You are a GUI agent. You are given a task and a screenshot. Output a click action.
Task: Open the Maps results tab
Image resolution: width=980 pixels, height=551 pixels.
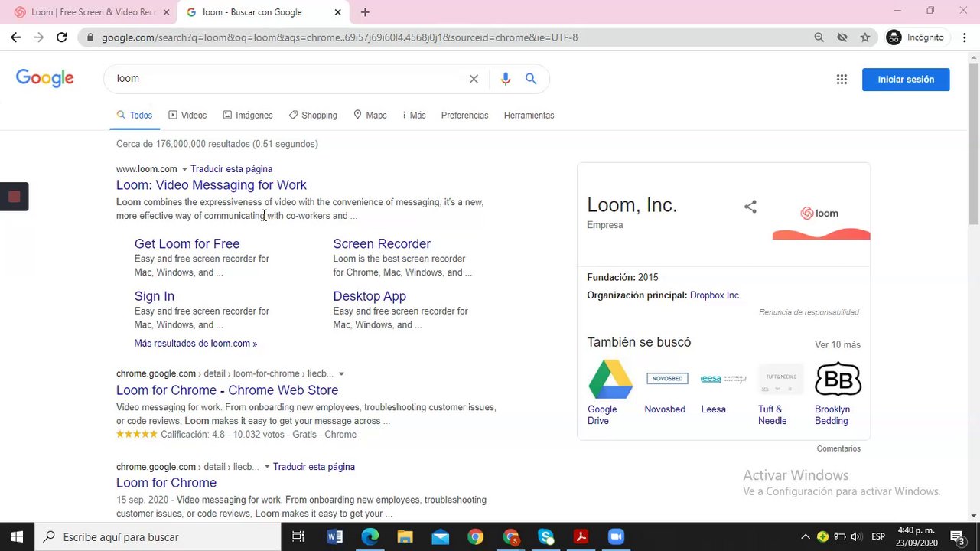pos(370,116)
